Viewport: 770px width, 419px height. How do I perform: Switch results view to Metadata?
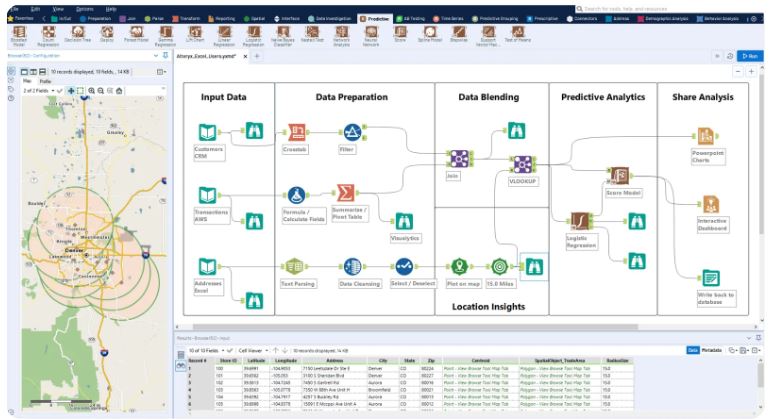[x=712, y=350]
